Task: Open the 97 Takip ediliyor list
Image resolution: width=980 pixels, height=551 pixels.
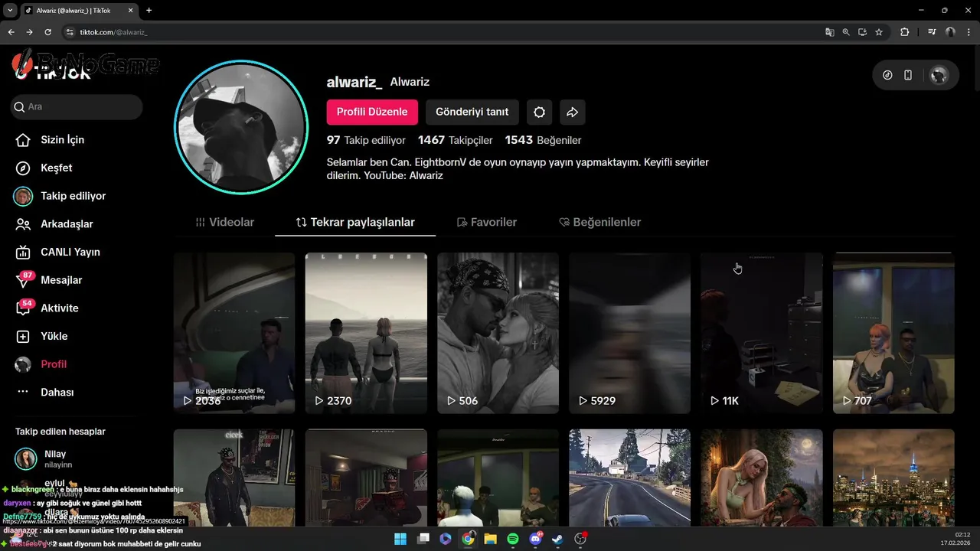Action: 366,140
